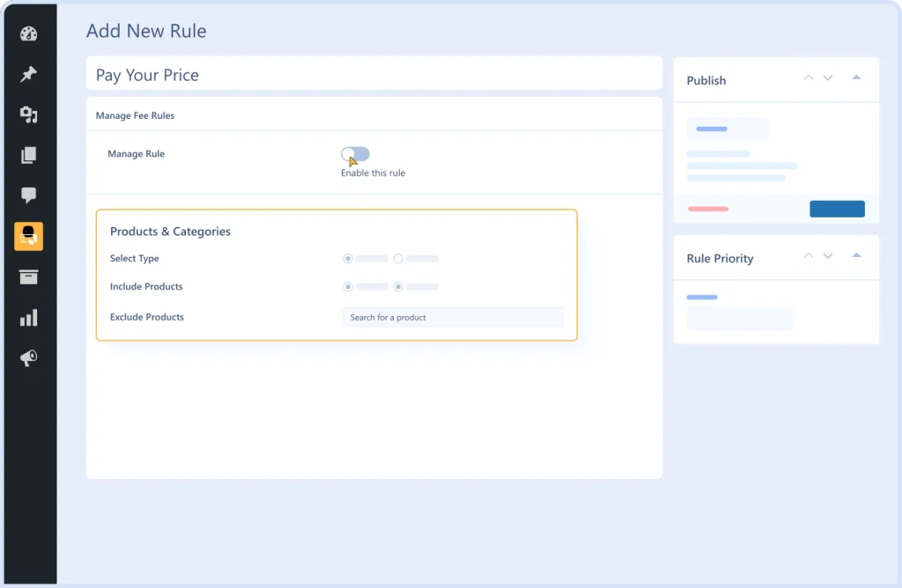Screen dimensions: 902x588
Task: Select the first Select Type radio button
Action: coord(347,259)
